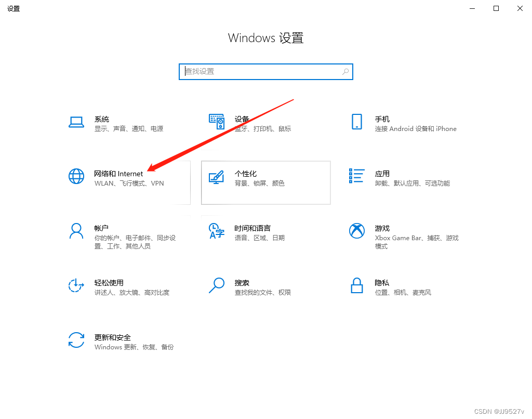Click the text 背景、锁屏、颜色
The height and width of the screenshot is (419, 532).
260,184
